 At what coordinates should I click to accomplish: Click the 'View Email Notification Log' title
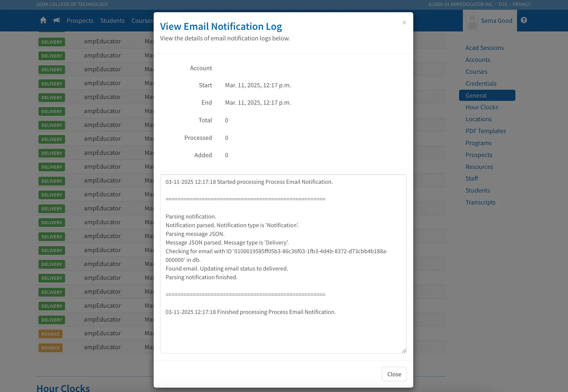(221, 26)
